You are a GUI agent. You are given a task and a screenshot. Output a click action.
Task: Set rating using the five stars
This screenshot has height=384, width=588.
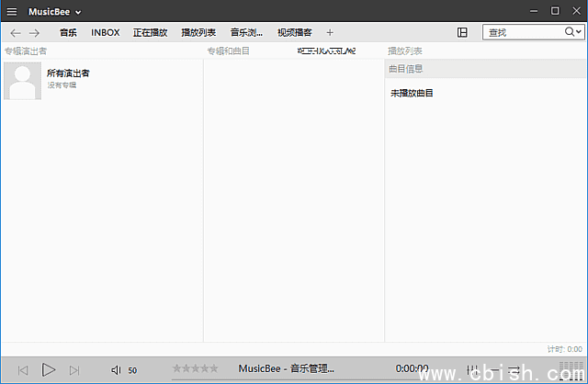click(x=195, y=368)
